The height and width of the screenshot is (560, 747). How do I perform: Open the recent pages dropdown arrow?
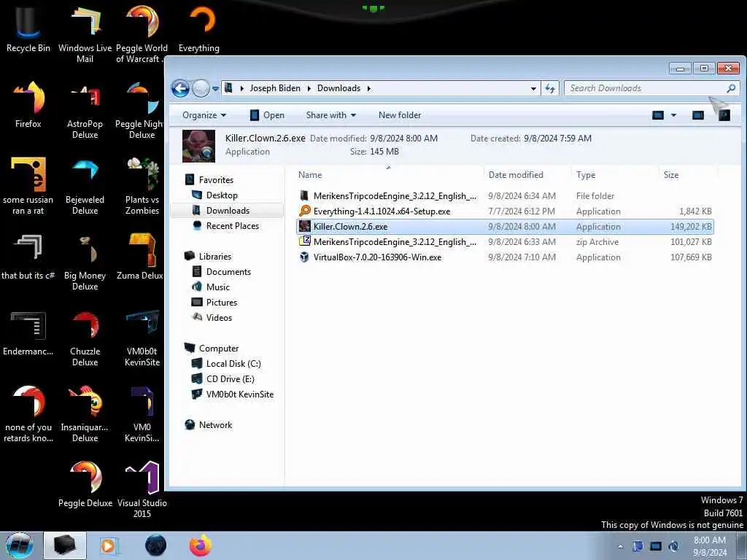click(215, 88)
